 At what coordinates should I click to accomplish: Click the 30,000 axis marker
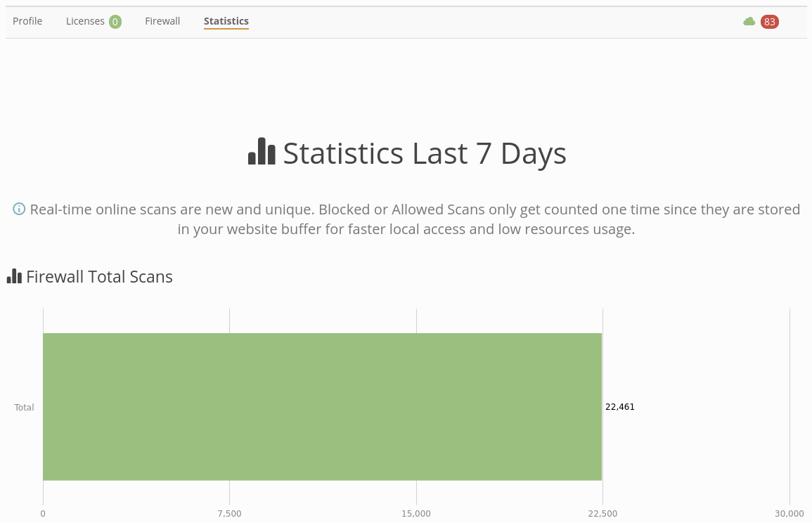pyautogui.click(x=789, y=513)
